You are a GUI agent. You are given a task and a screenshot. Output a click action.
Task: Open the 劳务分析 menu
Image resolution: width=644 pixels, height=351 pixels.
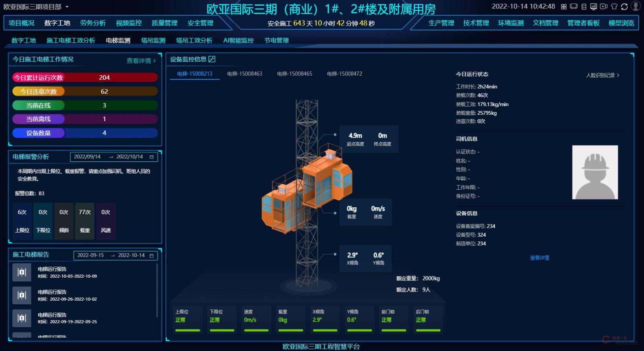click(93, 23)
